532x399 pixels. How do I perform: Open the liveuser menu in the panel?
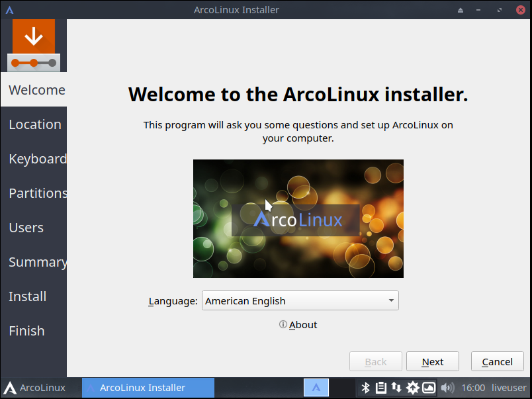click(x=508, y=388)
